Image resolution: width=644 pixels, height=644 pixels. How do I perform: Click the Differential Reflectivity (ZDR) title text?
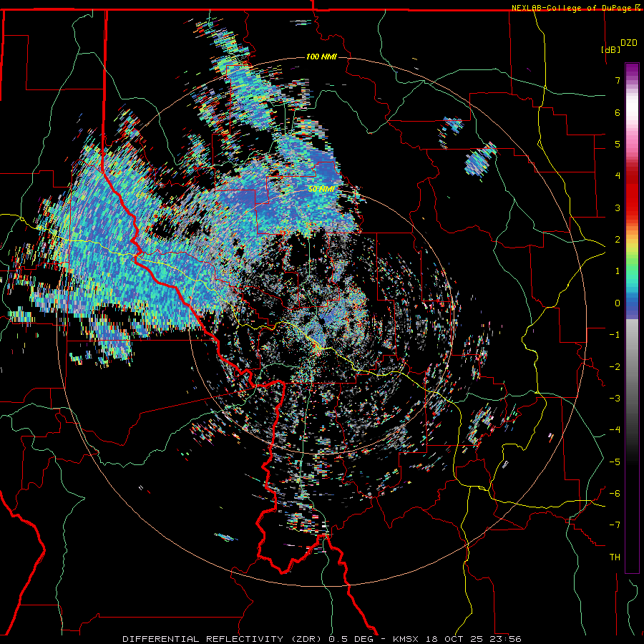[x=224, y=639]
